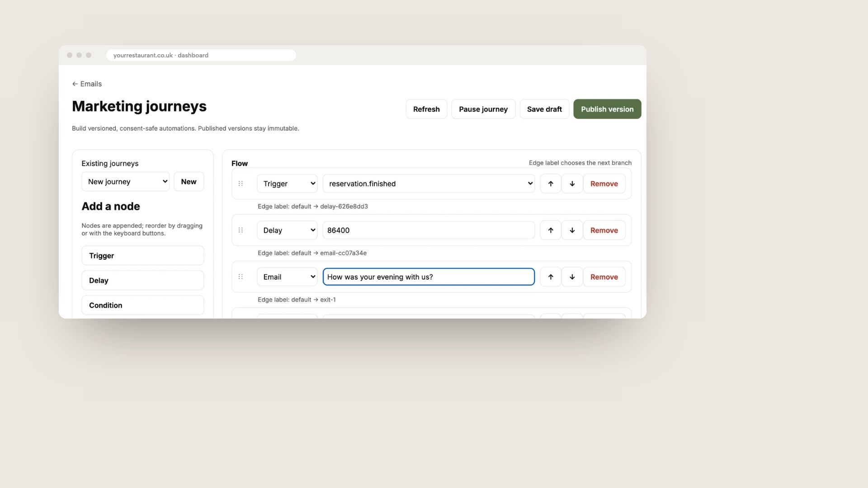Create a New journey
Viewport: 868px width, 488px height.
tap(189, 181)
